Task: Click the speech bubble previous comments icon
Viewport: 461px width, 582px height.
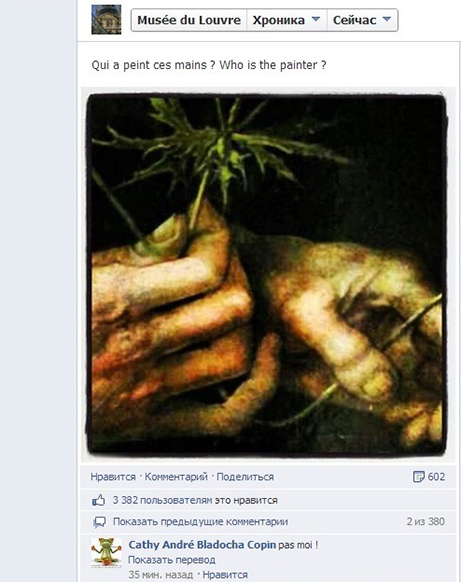Action: tap(99, 522)
